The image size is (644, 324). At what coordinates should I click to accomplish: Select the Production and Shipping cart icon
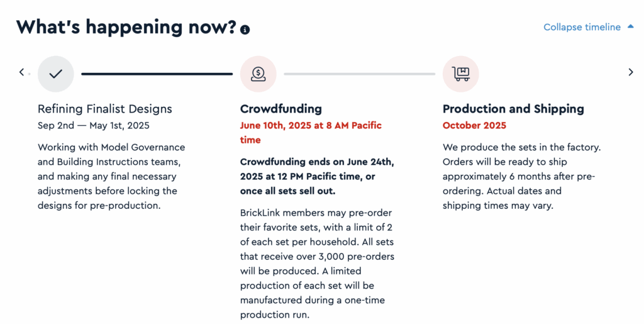pos(461,74)
